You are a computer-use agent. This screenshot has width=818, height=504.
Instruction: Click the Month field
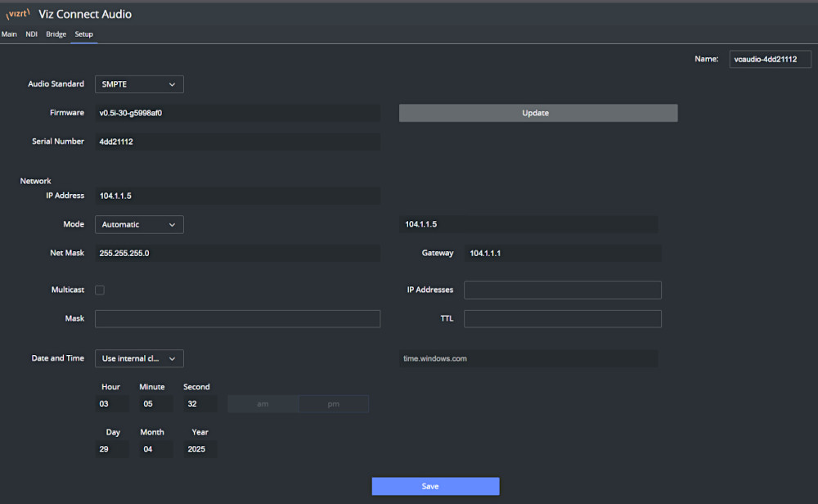[155, 449]
